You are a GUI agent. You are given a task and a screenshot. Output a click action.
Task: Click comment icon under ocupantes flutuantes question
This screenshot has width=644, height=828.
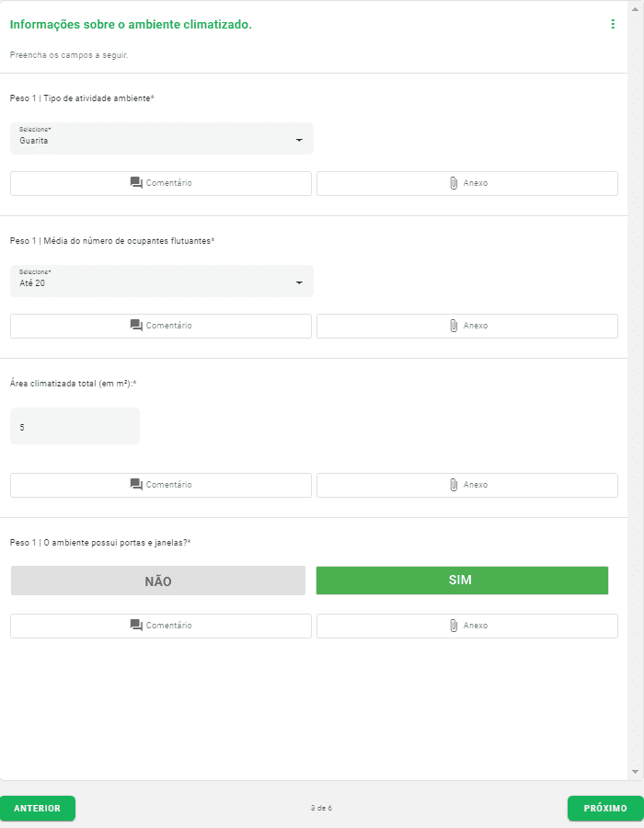click(136, 326)
